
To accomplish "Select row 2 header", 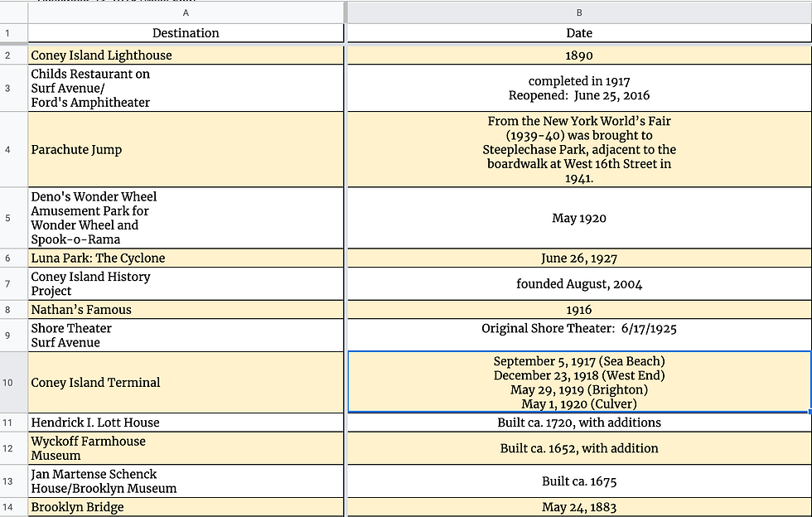I will (x=13, y=56).
